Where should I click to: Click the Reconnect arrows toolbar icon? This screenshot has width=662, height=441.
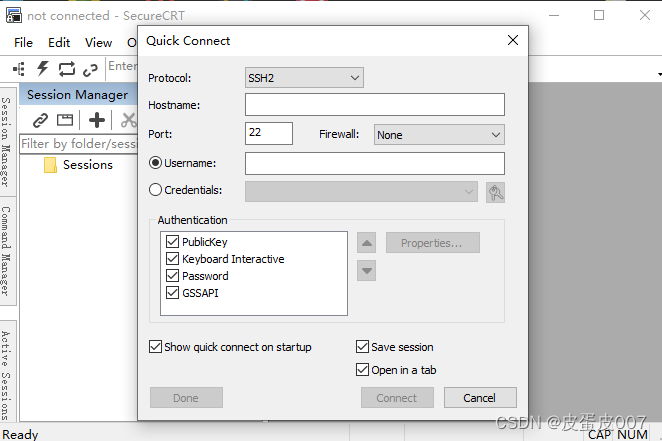(x=67, y=69)
